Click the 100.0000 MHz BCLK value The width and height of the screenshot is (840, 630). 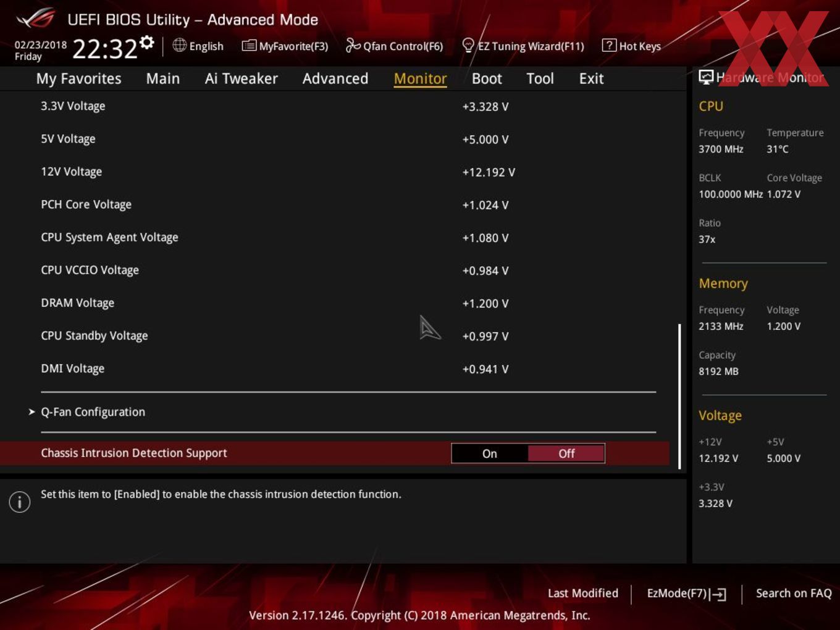[731, 194]
